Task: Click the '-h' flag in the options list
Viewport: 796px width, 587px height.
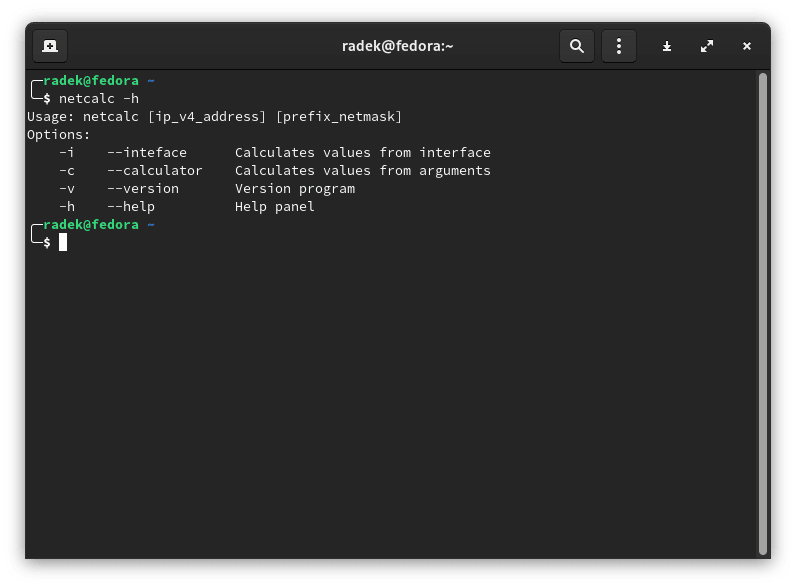Action: click(67, 207)
